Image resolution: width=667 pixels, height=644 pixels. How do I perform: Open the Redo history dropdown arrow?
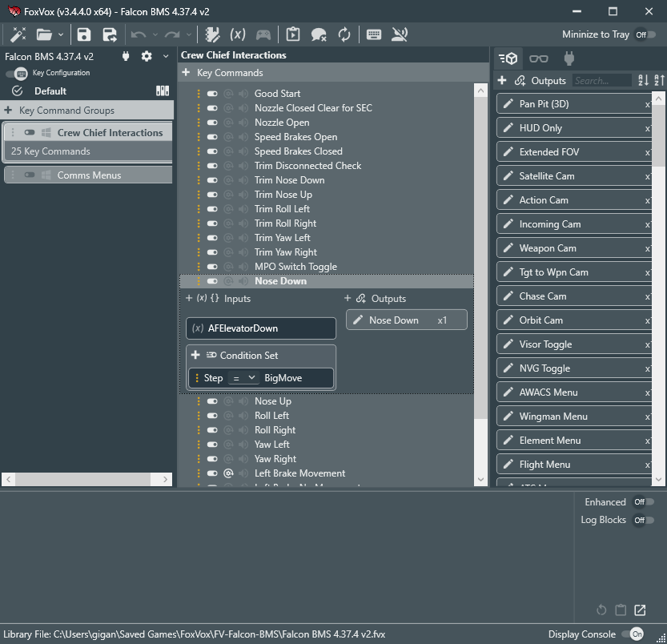188,34
